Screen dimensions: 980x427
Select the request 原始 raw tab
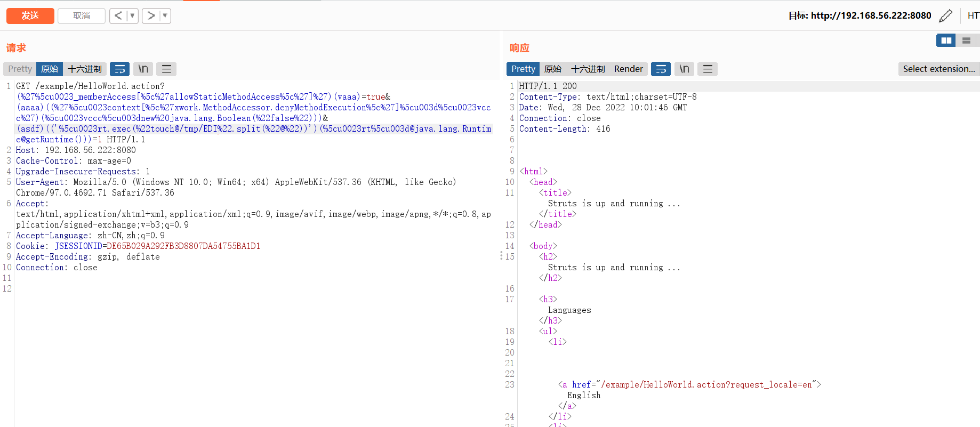click(x=50, y=69)
